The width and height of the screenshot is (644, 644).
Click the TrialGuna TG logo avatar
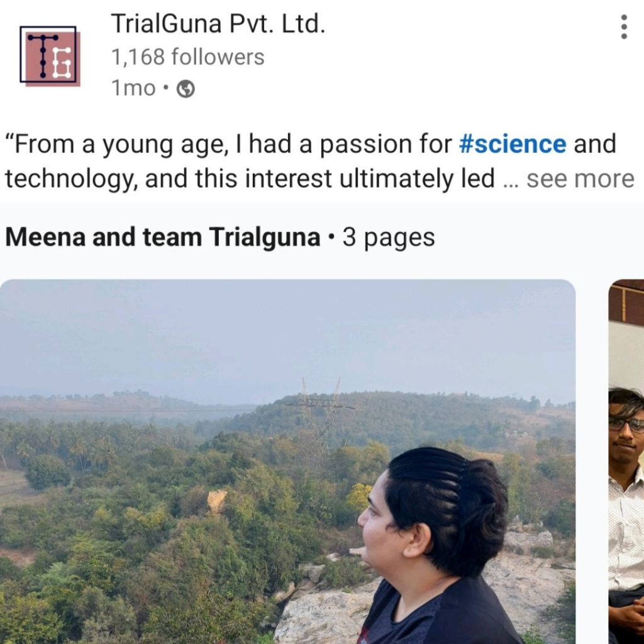[50, 56]
